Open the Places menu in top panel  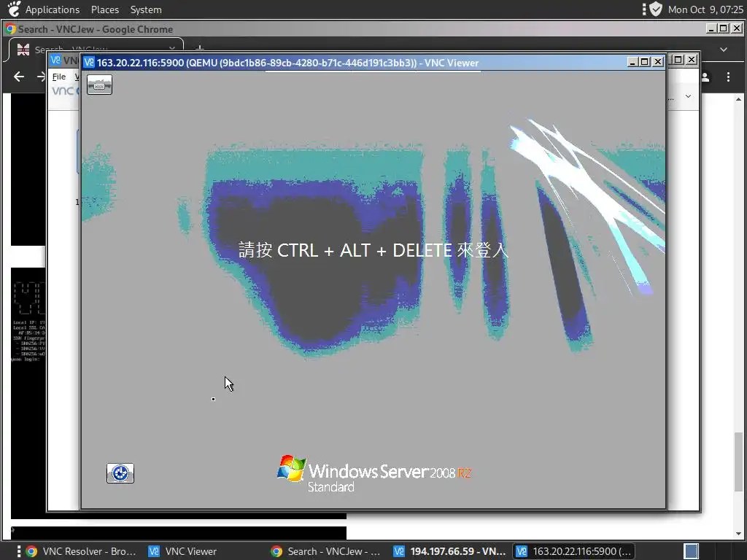pyautogui.click(x=105, y=9)
